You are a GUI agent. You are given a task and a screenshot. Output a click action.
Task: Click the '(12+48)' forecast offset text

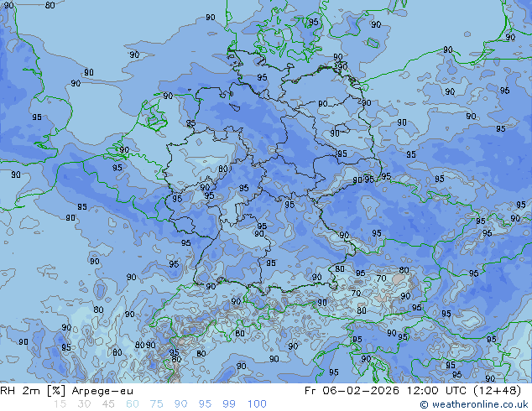point(497,391)
